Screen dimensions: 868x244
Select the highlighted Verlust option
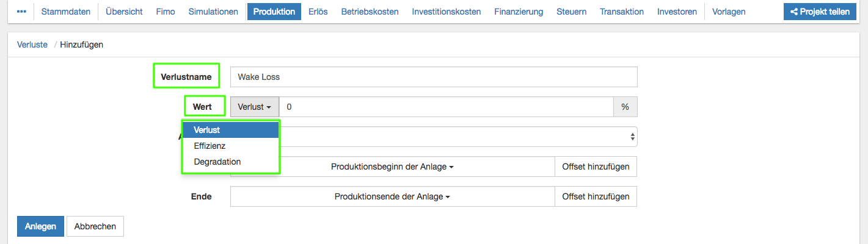pos(206,130)
